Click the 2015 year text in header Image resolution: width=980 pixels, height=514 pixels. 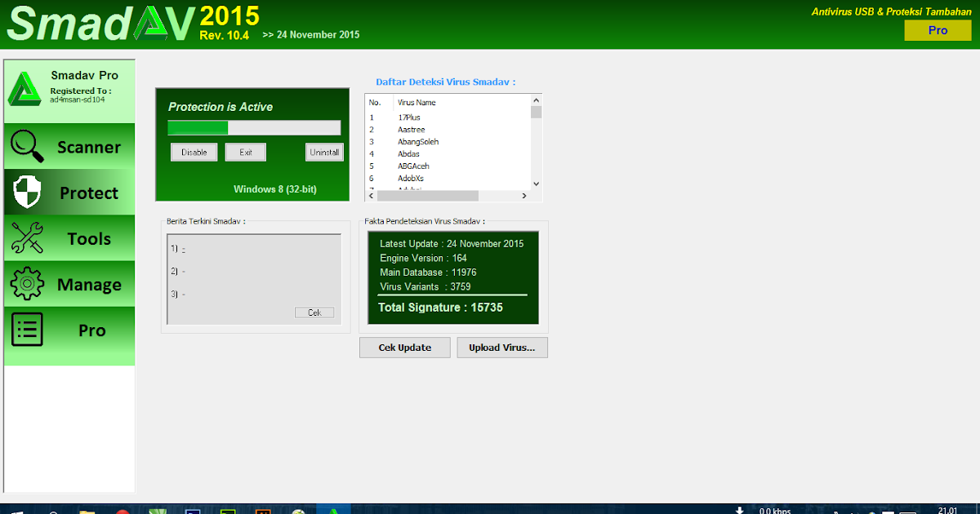[229, 16]
